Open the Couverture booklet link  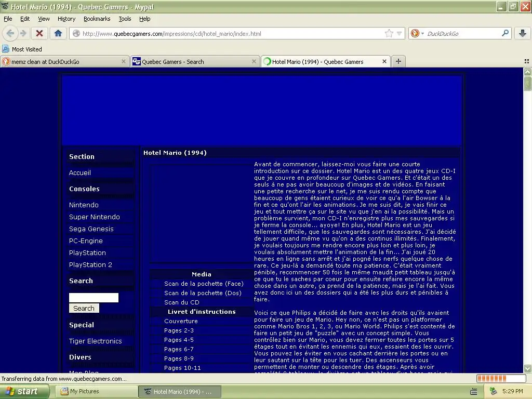click(181, 321)
